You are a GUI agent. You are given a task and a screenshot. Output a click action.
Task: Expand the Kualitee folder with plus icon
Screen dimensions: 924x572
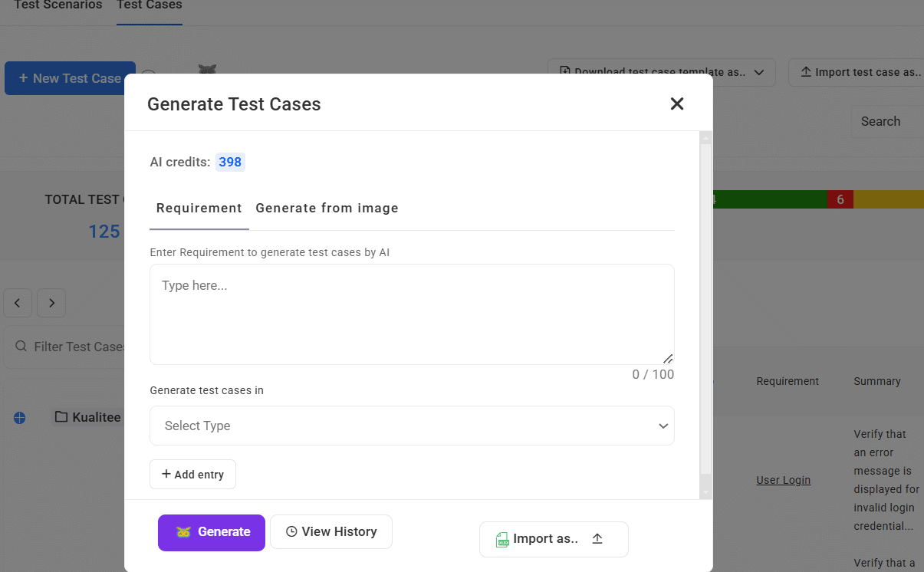[x=20, y=418]
